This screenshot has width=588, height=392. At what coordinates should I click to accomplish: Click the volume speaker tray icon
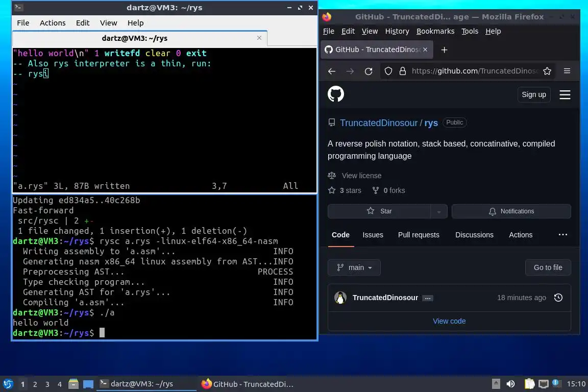(x=510, y=384)
